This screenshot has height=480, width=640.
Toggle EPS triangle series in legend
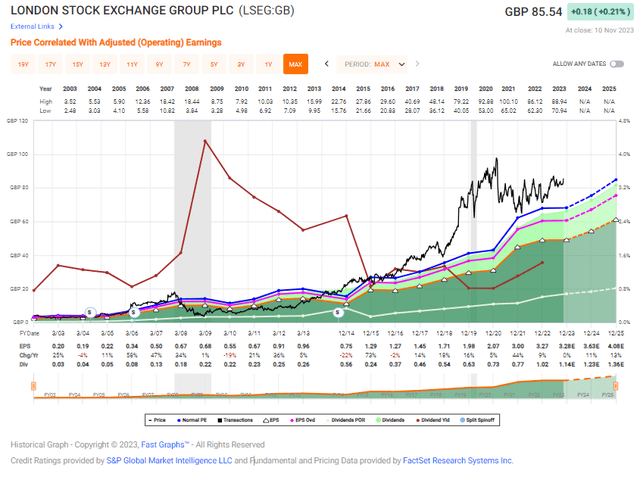point(271,420)
